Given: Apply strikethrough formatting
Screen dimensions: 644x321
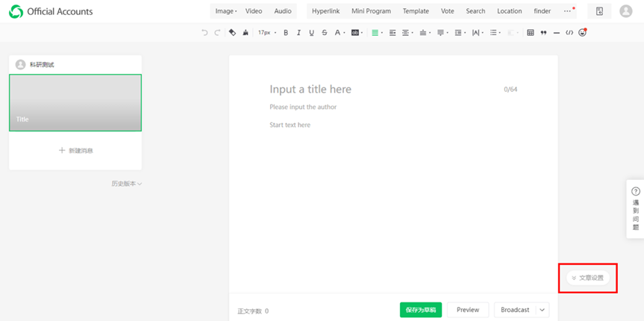Looking at the screenshot, I should (x=324, y=33).
